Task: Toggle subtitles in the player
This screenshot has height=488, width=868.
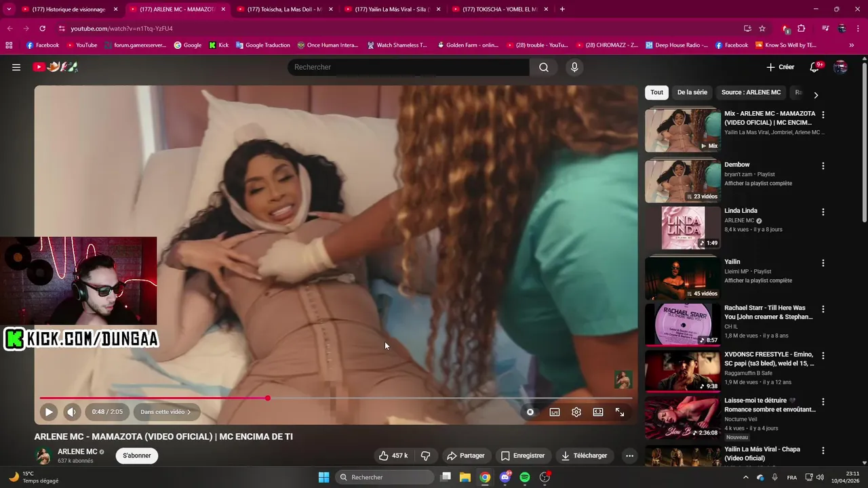Action: [x=555, y=411]
